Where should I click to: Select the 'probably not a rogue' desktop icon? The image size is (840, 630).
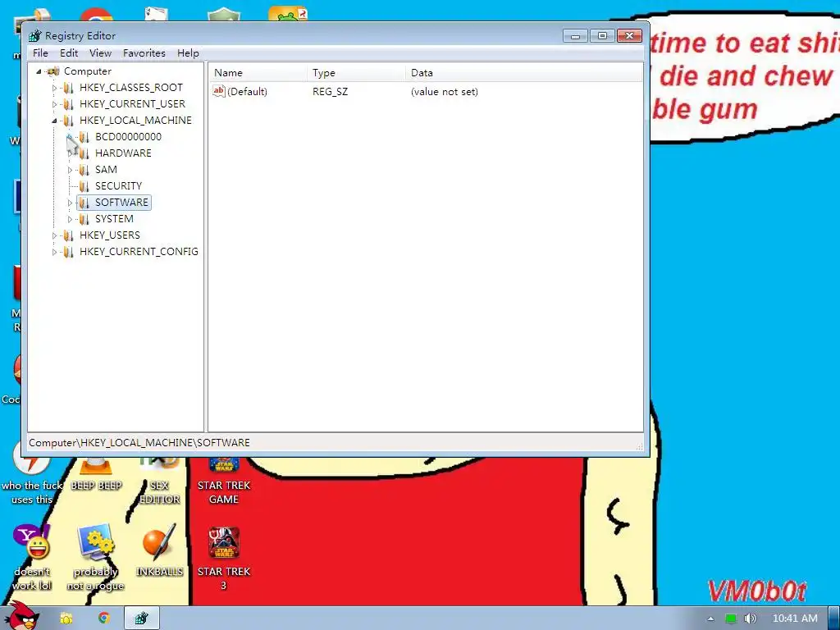[95, 557]
